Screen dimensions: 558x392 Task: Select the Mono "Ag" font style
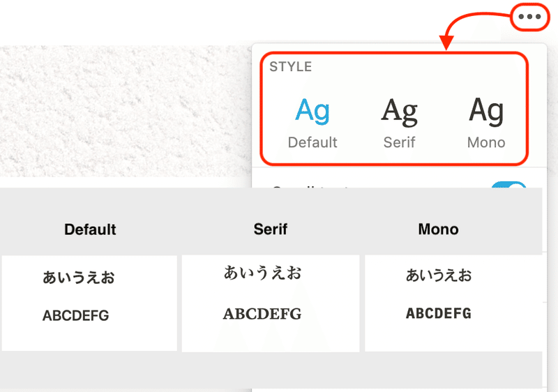(x=486, y=112)
